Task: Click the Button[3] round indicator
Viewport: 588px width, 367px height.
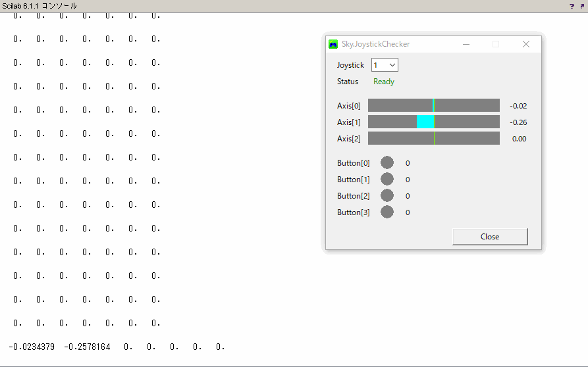Action: click(x=387, y=212)
